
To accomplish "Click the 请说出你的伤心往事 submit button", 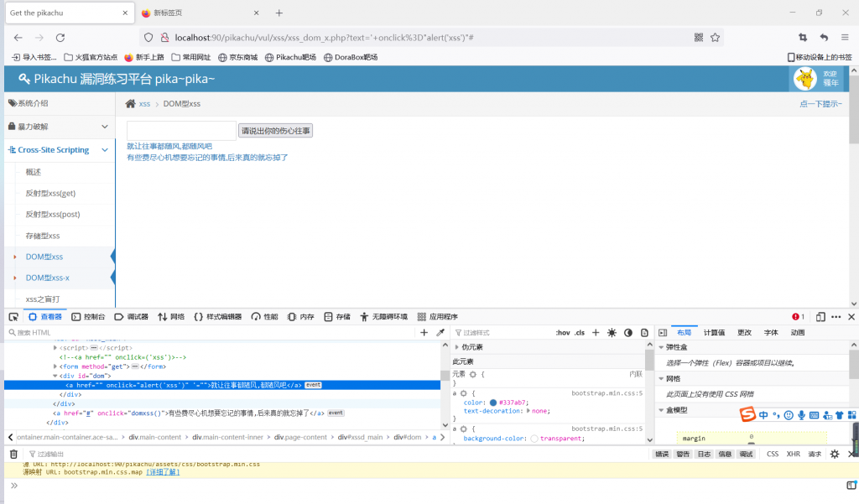I will click(276, 132).
